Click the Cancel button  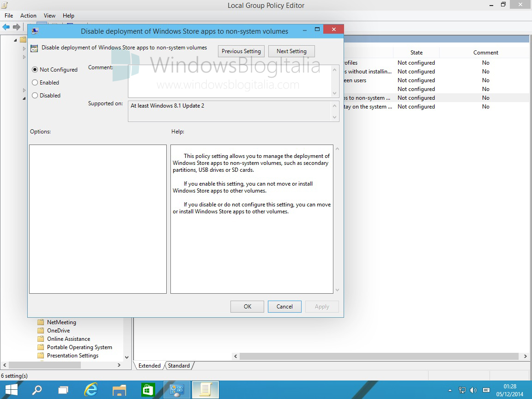click(284, 306)
